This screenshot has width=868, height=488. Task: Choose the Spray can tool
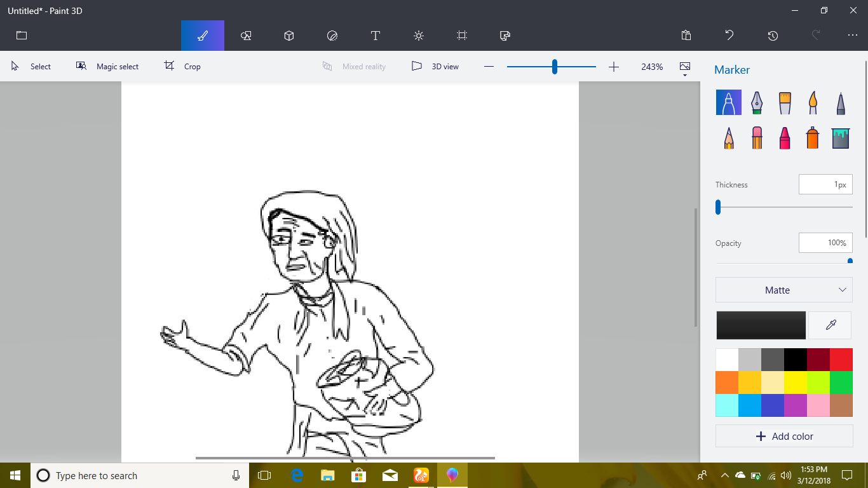[813, 137]
